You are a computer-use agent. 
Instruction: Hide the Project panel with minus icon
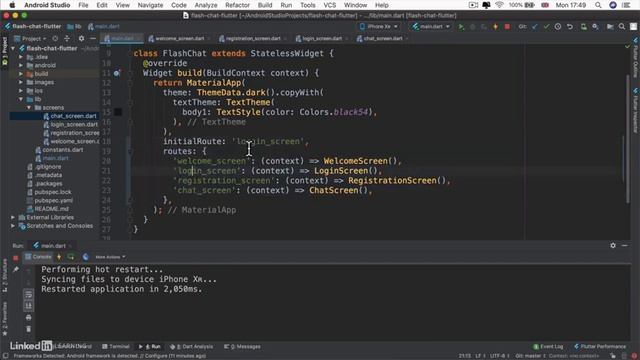pos(93,38)
